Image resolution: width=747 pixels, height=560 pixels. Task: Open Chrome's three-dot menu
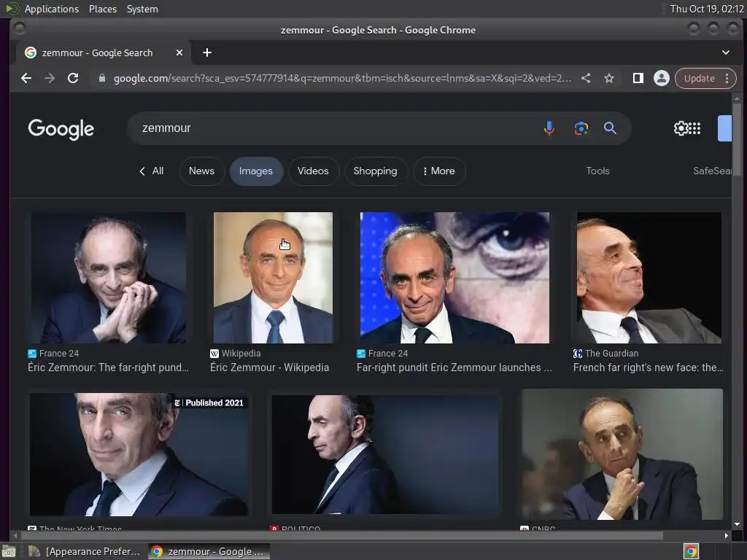(x=727, y=78)
